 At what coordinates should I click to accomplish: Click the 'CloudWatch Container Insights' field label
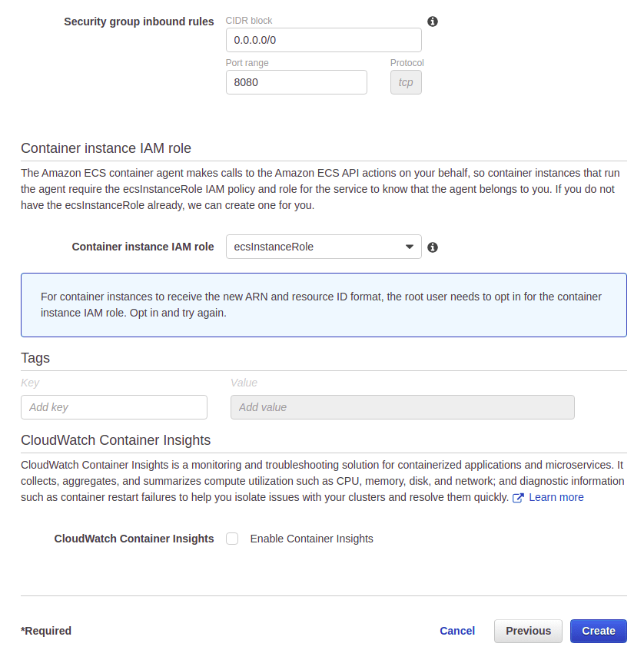[x=134, y=539]
